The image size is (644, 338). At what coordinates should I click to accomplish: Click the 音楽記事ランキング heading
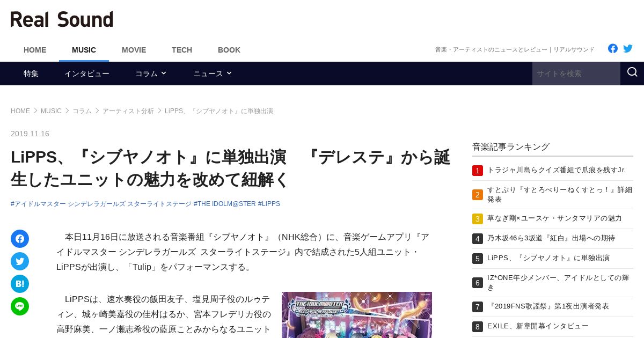pyautogui.click(x=511, y=146)
